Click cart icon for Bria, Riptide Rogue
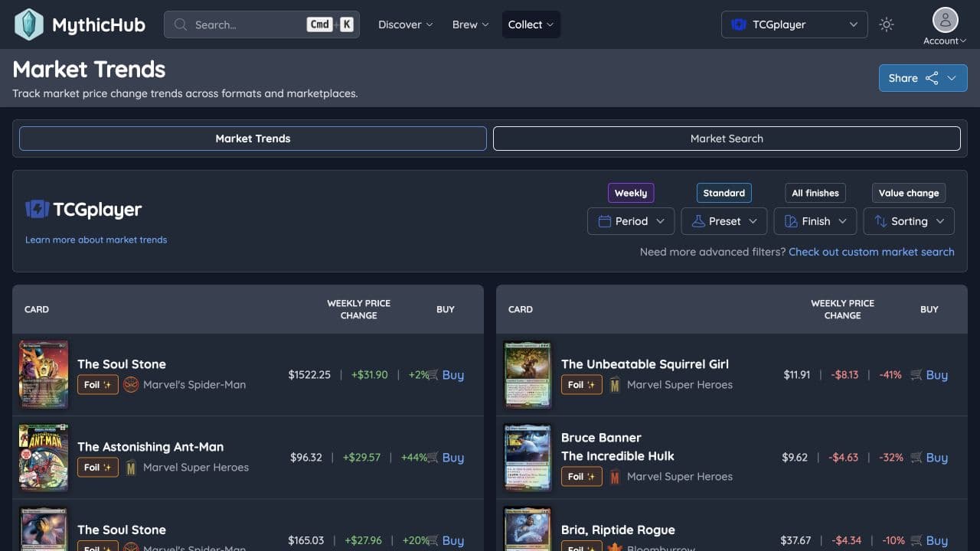Viewport: 980px width, 551px height. point(916,540)
